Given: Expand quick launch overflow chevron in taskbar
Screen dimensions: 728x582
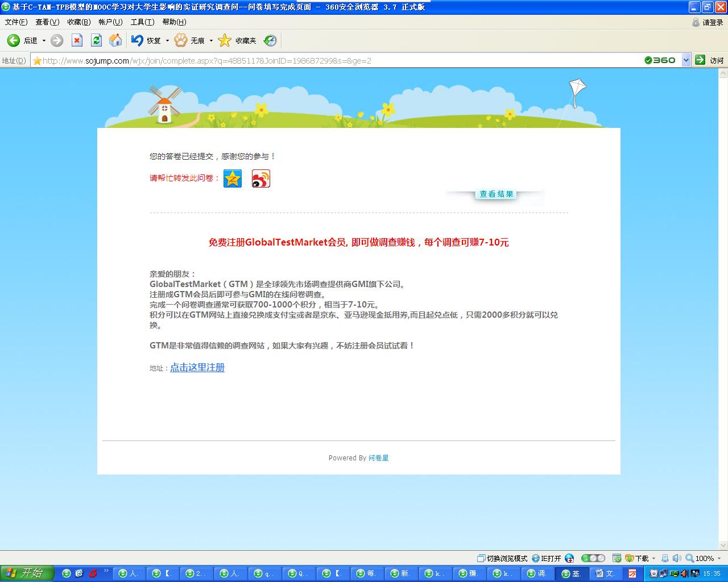Looking at the screenshot, I should [106, 571].
